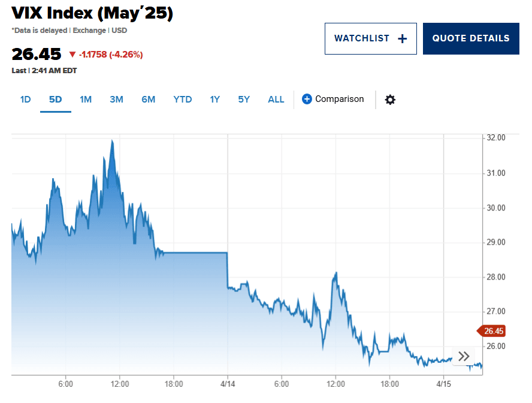Select the 1D time range tab

tap(25, 100)
